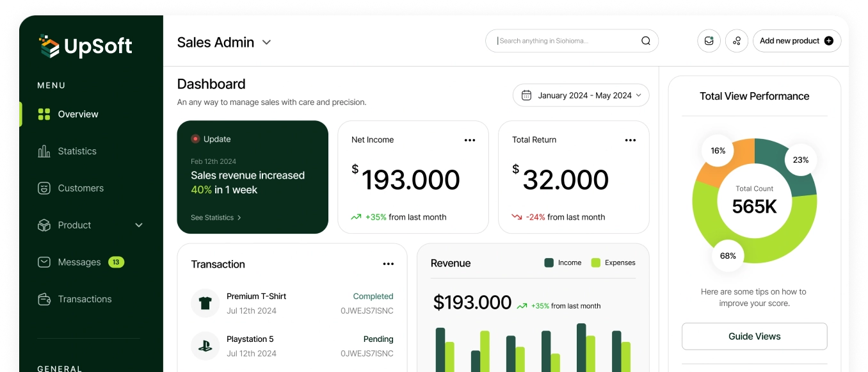The width and height of the screenshot is (868, 372).
Task: Click the share/connections icon in header
Action: [737, 41]
